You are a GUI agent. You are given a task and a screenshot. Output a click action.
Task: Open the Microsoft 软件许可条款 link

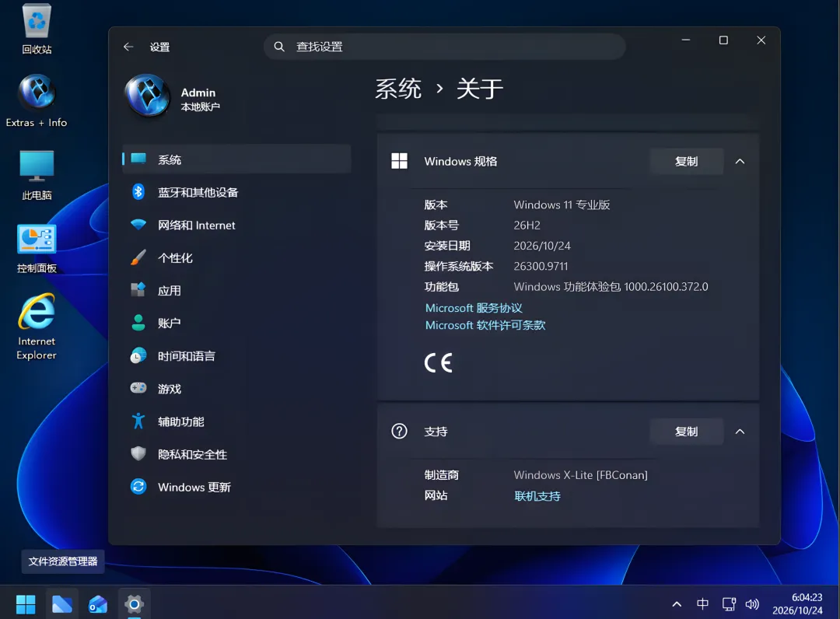pos(485,325)
